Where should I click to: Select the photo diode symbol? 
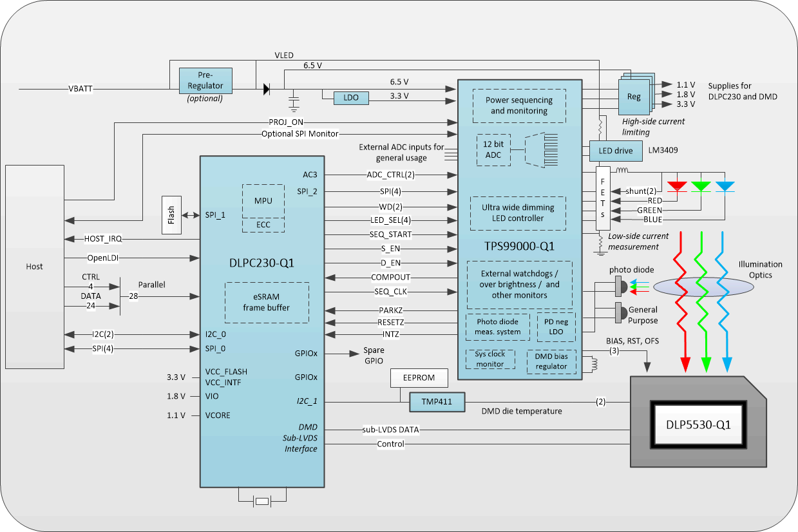(620, 286)
